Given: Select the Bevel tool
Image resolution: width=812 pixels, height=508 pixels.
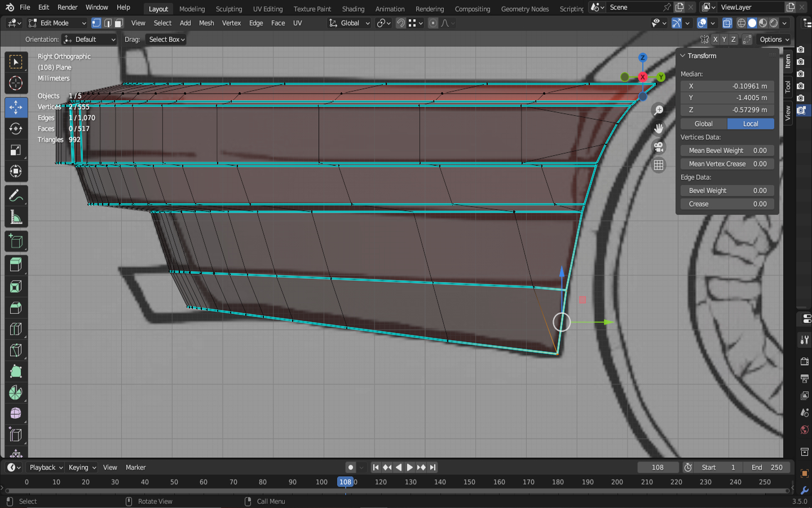Looking at the screenshot, I should coord(16,308).
